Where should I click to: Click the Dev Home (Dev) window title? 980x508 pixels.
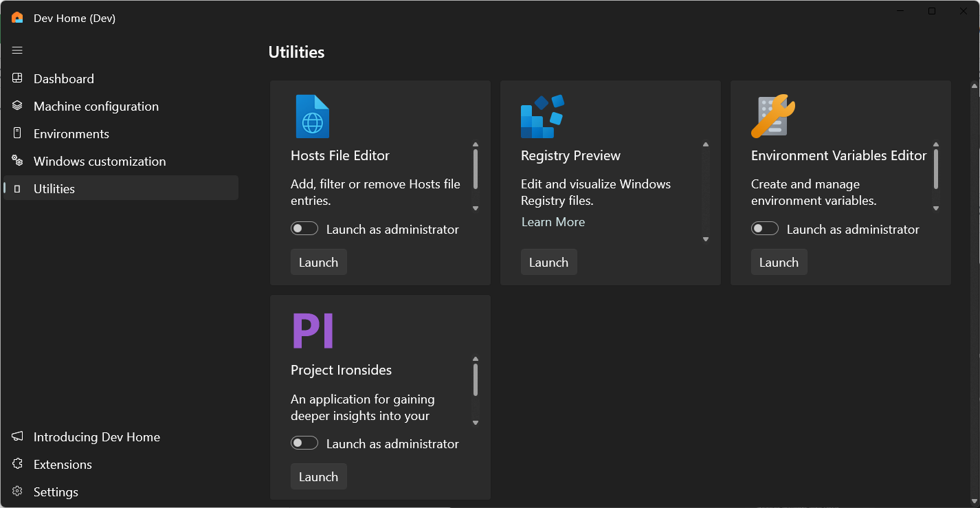point(74,18)
